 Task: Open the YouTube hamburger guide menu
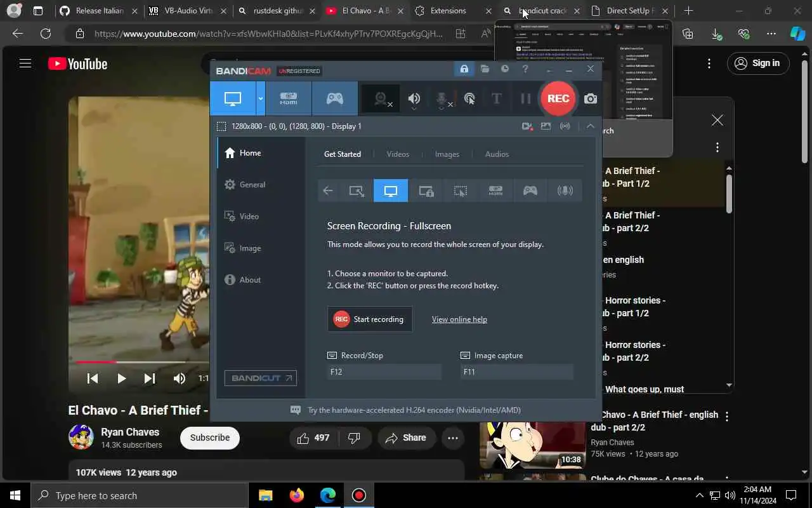tap(25, 63)
